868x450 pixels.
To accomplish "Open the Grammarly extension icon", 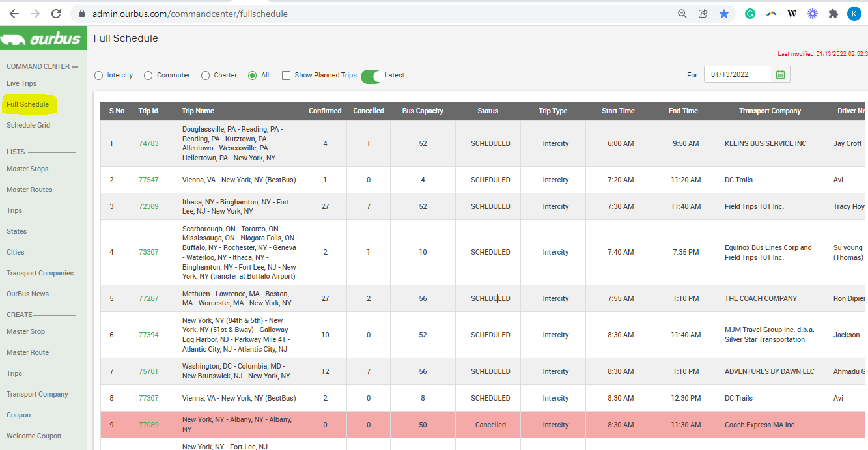I will tap(750, 14).
